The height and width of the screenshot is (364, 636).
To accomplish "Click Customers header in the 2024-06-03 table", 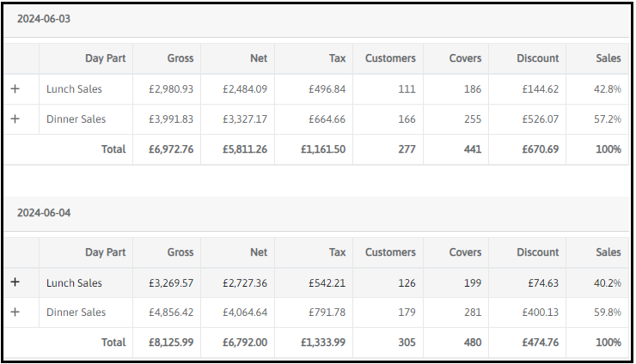I will 390,58.
